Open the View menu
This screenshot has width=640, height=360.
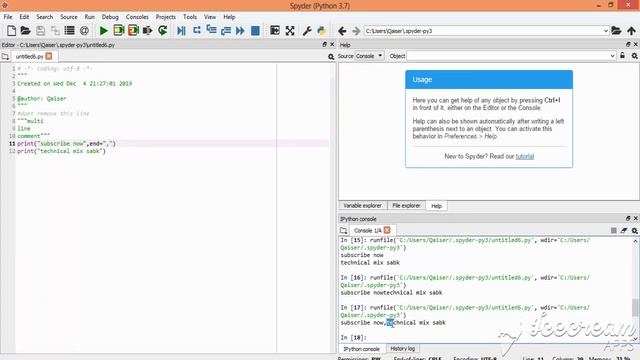tap(210, 17)
